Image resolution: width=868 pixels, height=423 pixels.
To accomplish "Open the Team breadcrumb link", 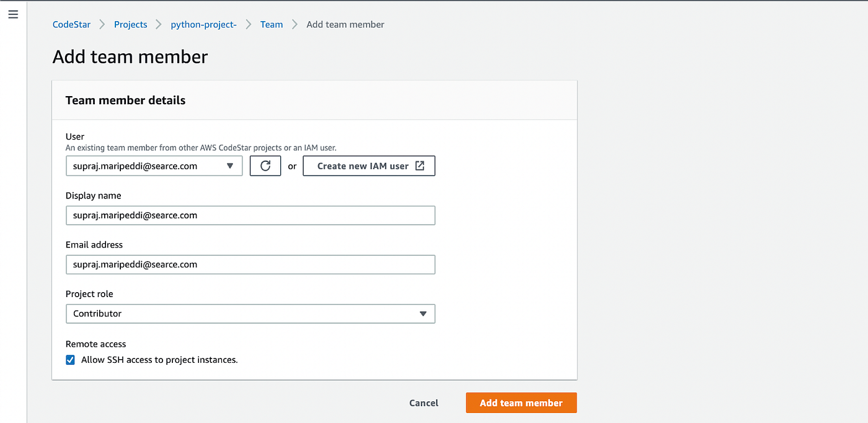I will (272, 24).
